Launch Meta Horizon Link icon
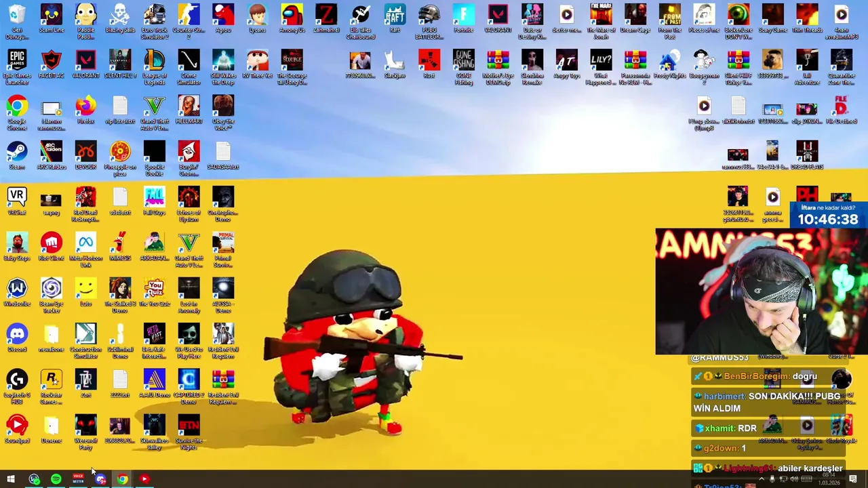The width and height of the screenshot is (868, 488). (85, 249)
